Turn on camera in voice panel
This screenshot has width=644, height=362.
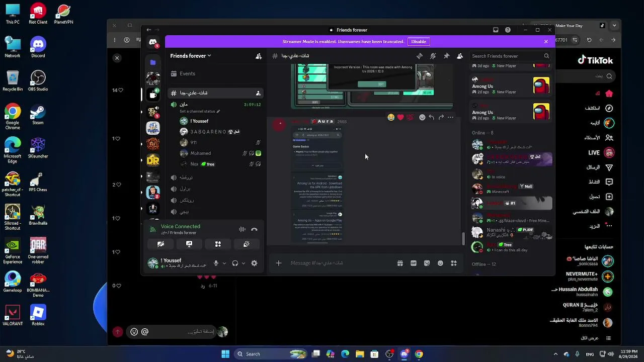pyautogui.click(x=160, y=244)
